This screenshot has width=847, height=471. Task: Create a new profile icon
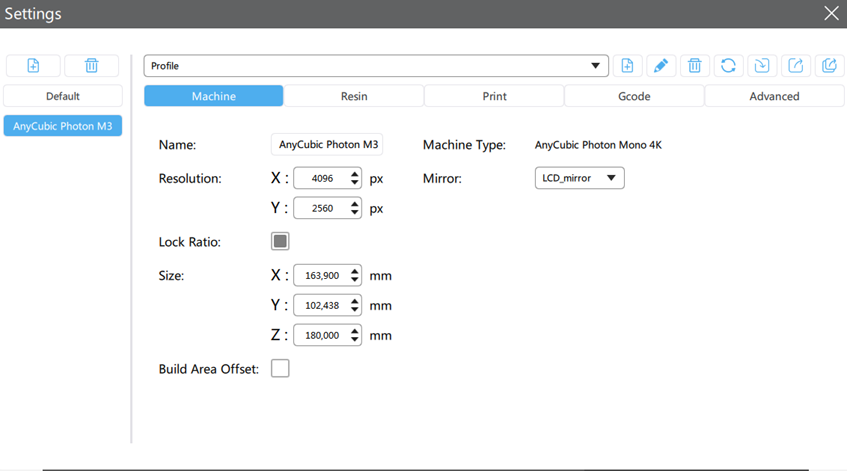(627, 66)
